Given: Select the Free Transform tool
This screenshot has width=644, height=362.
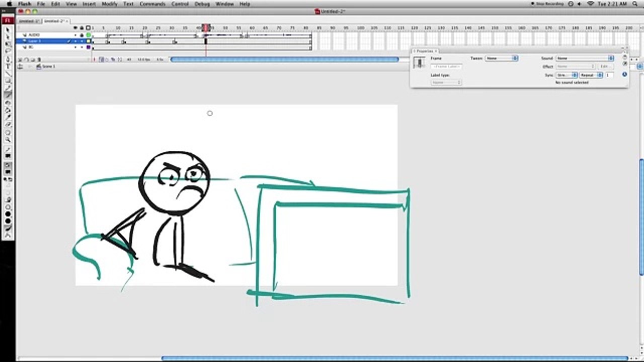Looking at the screenshot, I should pos(8,44).
